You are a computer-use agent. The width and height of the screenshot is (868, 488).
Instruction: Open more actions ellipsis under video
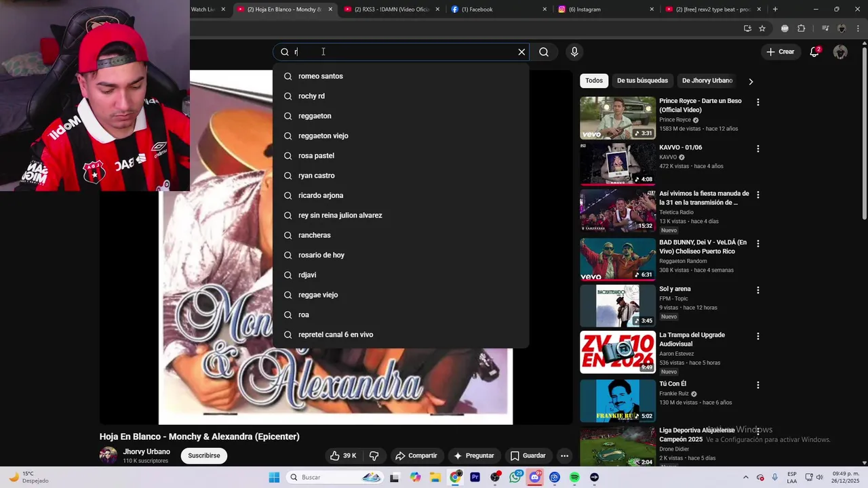(564, 455)
